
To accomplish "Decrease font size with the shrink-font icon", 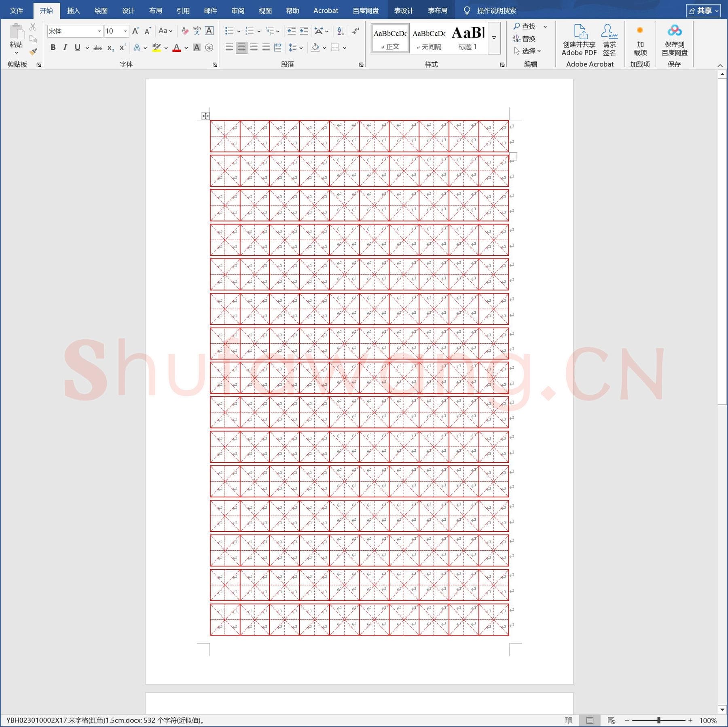I will point(148,31).
